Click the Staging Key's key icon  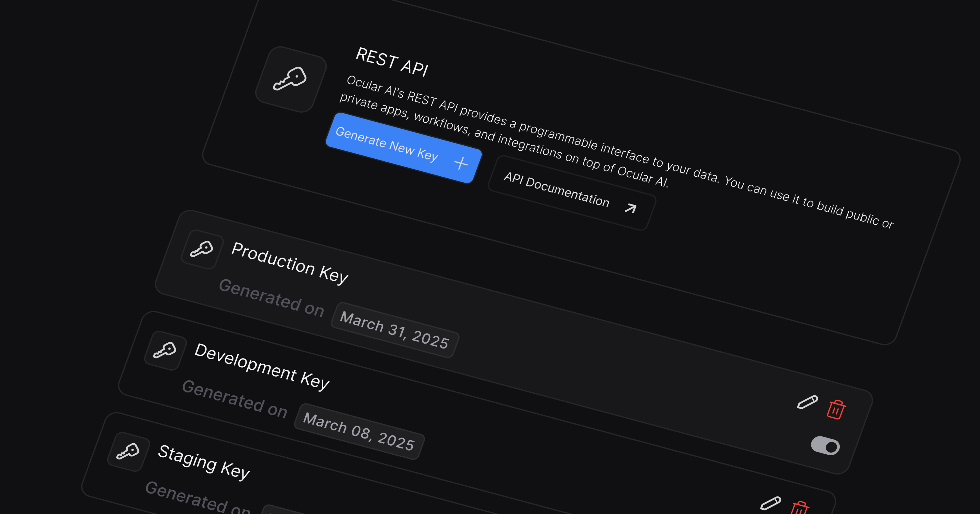point(128,452)
